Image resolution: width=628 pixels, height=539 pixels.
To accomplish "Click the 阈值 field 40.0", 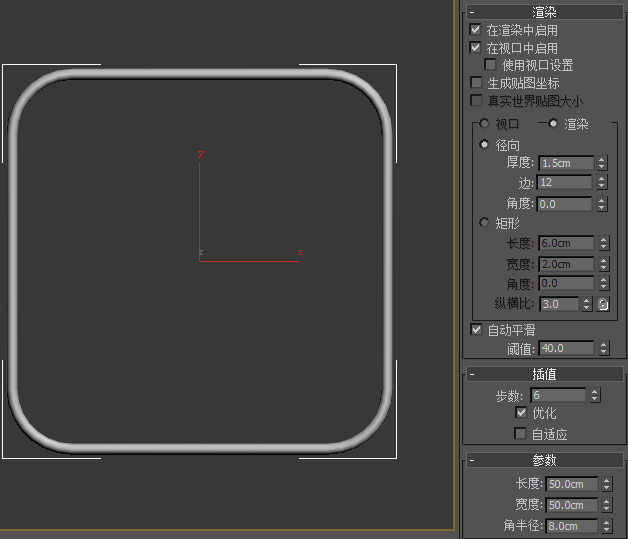I will (566, 348).
